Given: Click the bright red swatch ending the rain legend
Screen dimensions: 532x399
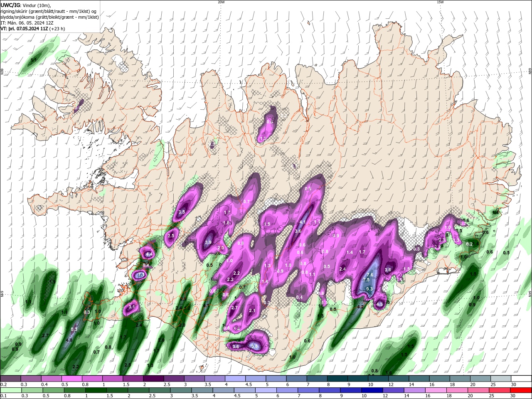Looking at the screenshot, I should [521, 390].
